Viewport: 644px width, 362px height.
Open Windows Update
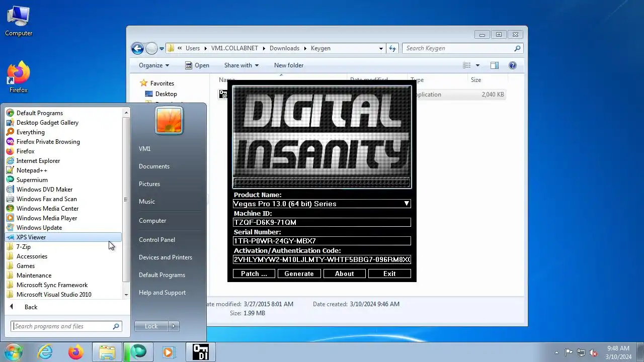click(x=63, y=228)
